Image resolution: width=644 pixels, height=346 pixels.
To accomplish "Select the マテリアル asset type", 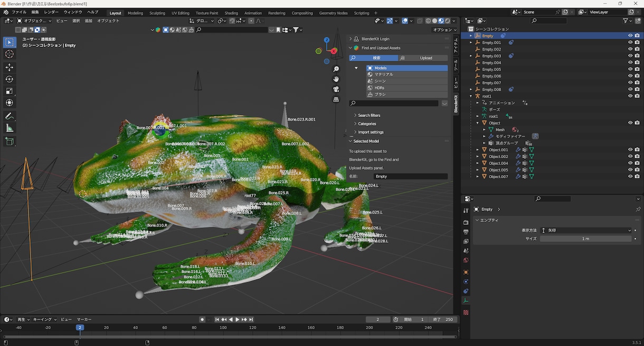I will click(407, 75).
